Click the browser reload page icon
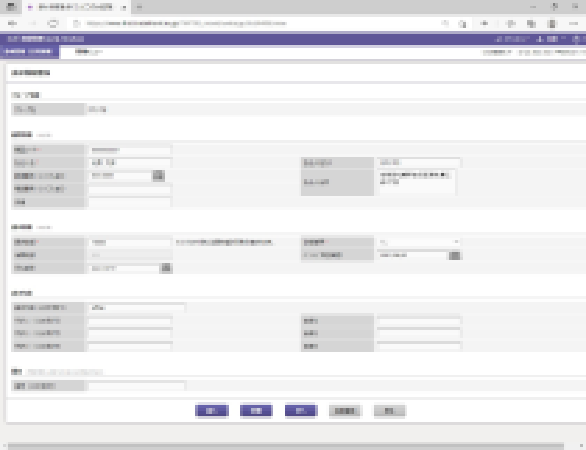The height and width of the screenshot is (450, 586). [x=53, y=24]
